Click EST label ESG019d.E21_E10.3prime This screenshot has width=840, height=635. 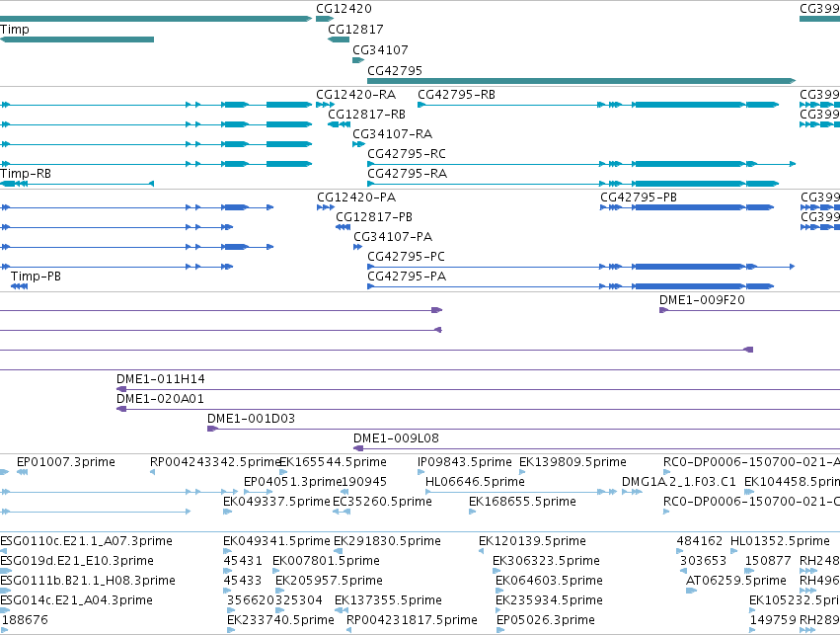(77, 562)
